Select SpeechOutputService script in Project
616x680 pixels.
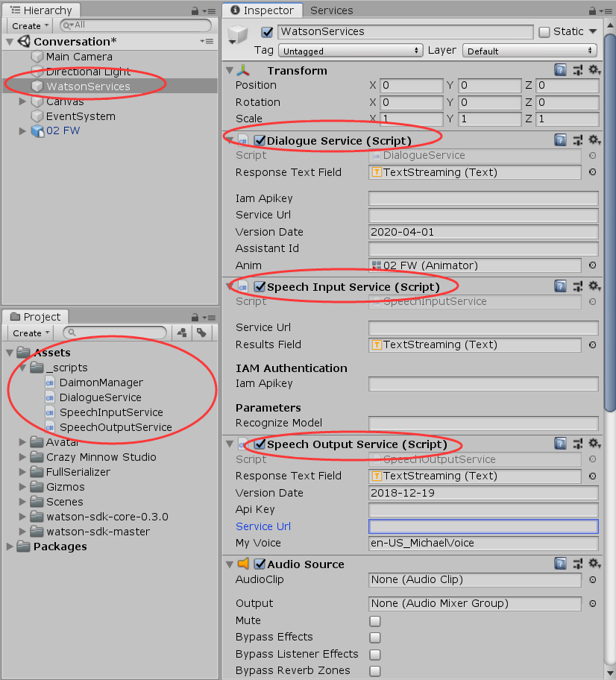pyautogui.click(x=116, y=427)
